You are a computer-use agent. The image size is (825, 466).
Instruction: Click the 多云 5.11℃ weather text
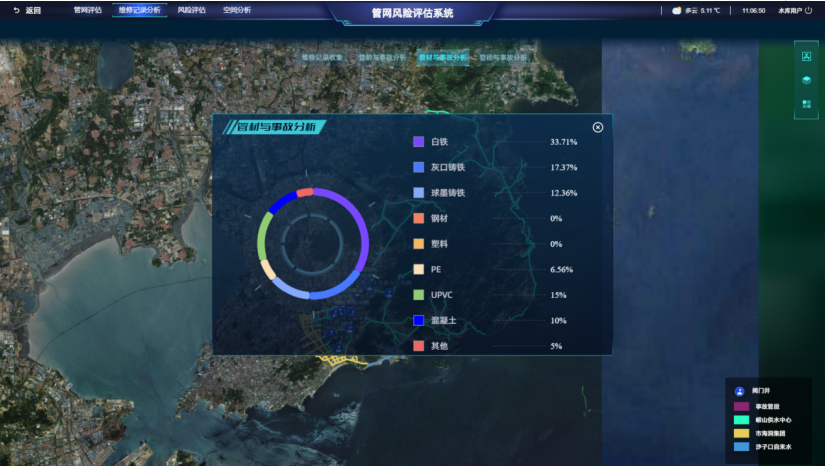[702, 11]
